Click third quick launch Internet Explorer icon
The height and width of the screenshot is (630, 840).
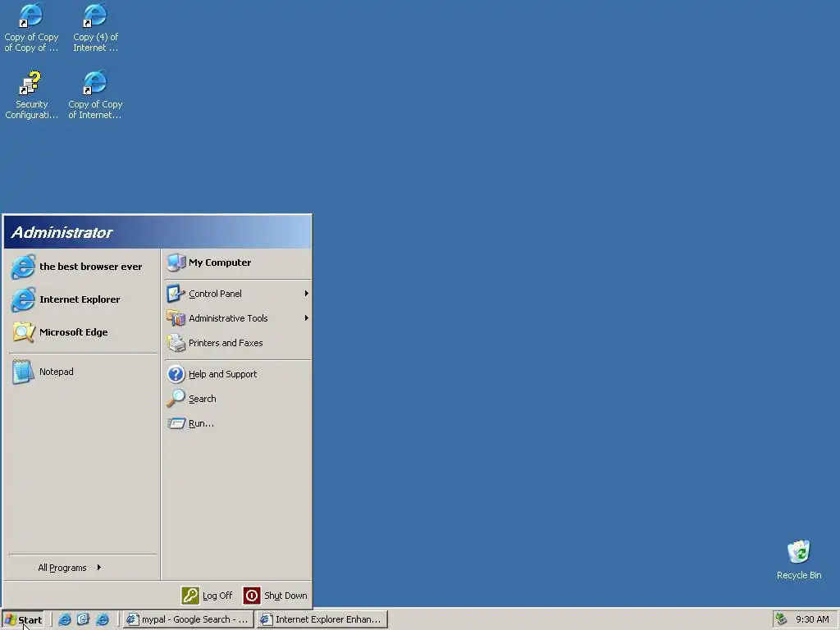pyautogui.click(x=103, y=619)
